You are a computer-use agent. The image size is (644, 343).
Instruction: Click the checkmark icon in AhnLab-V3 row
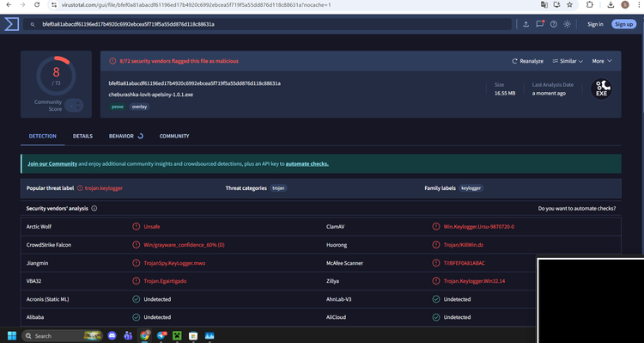tap(435, 299)
